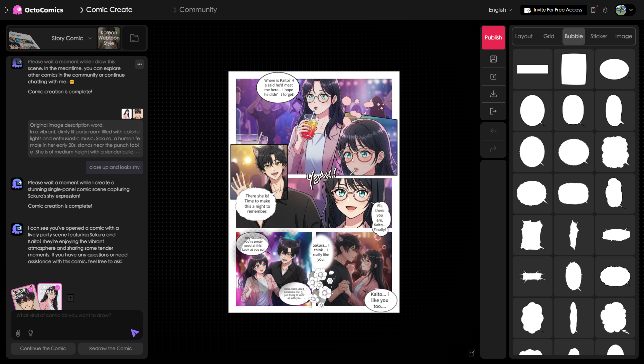The height and width of the screenshot is (364, 644).
Task: Open Invite For Free Access
Action: point(553,10)
